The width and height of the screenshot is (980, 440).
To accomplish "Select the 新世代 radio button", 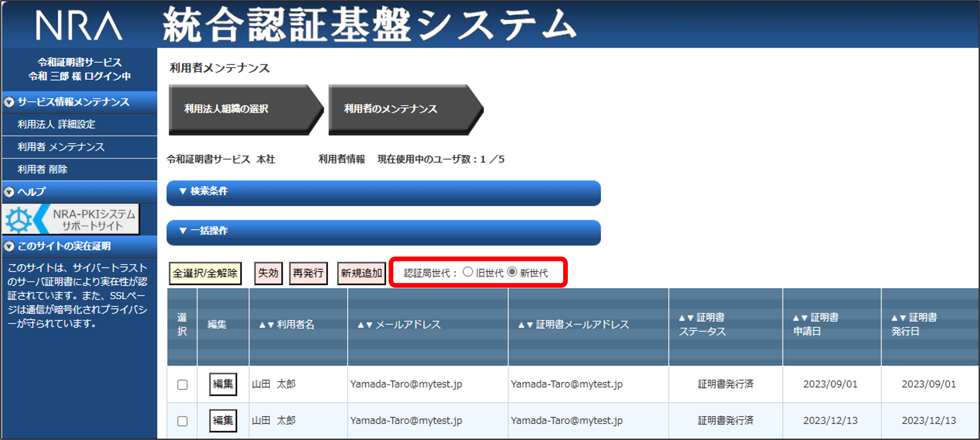I will [x=512, y=272].
